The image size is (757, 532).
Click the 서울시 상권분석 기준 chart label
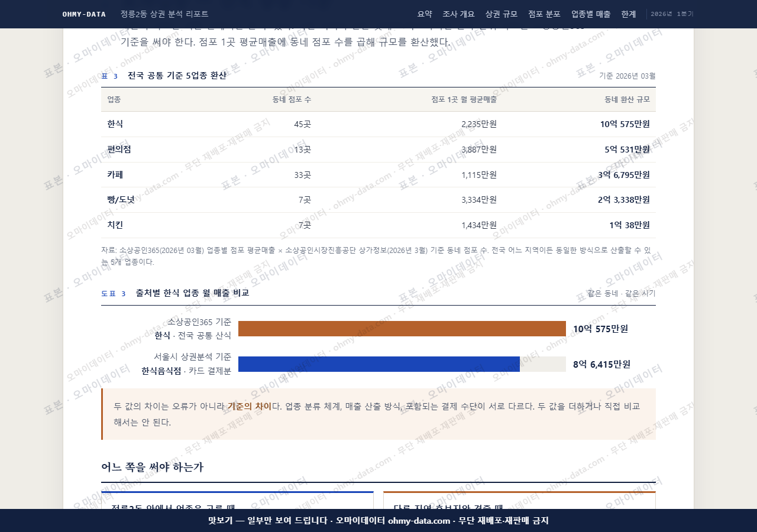(x=193, y=357)
